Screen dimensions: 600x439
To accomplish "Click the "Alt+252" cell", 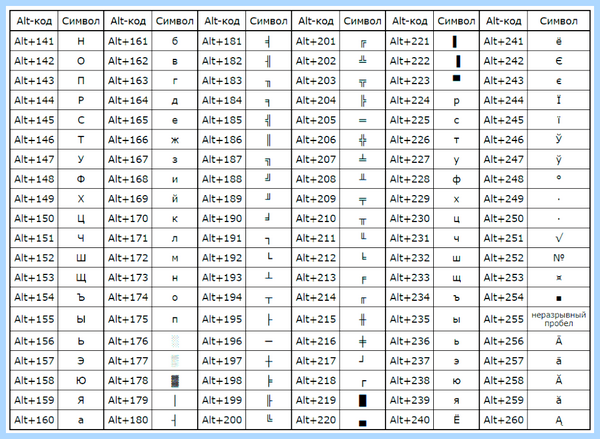I will (503, 258).
